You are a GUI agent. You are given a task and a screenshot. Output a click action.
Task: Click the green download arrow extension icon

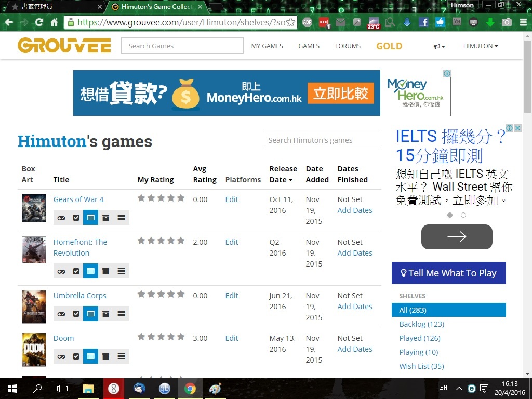(490, 22)
